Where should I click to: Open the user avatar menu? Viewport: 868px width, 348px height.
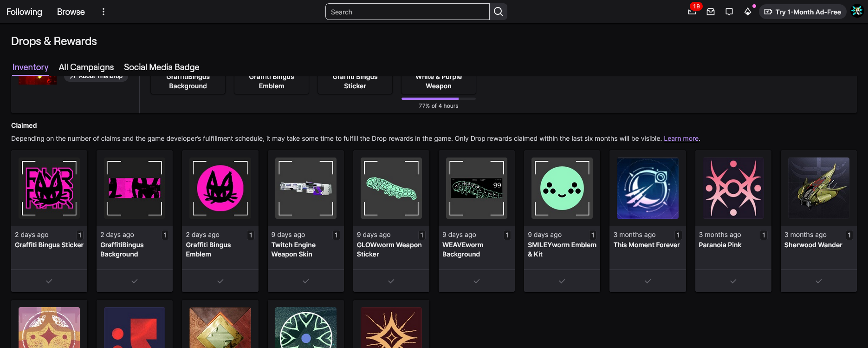point(857,12)
